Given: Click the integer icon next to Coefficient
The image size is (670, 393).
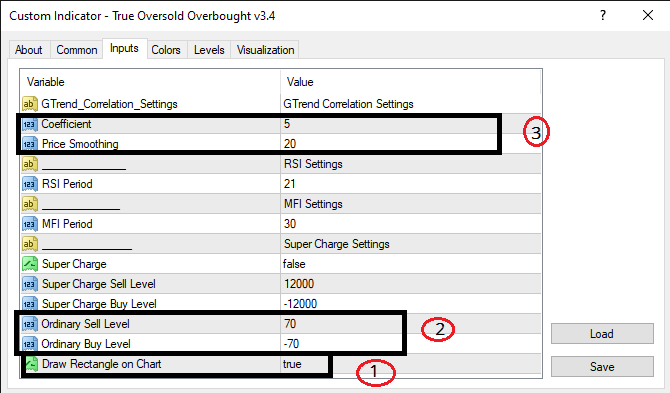Looking at the screenshot, I should 29,124.
